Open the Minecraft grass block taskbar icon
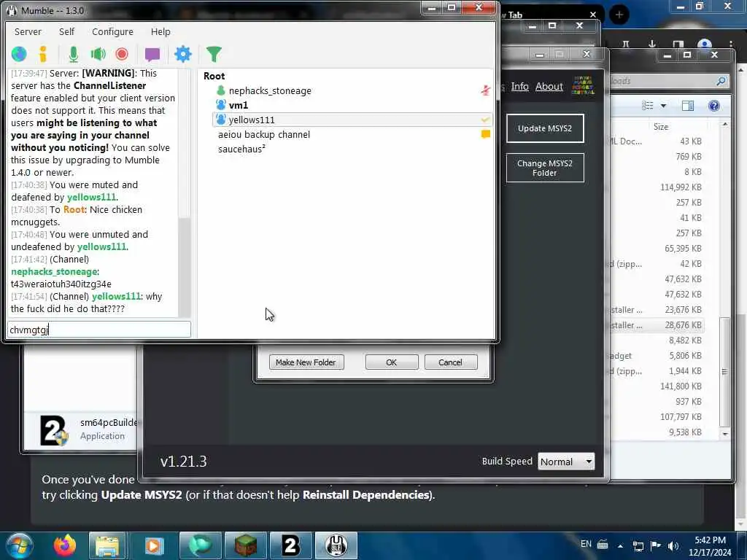 tap(246, 545)
